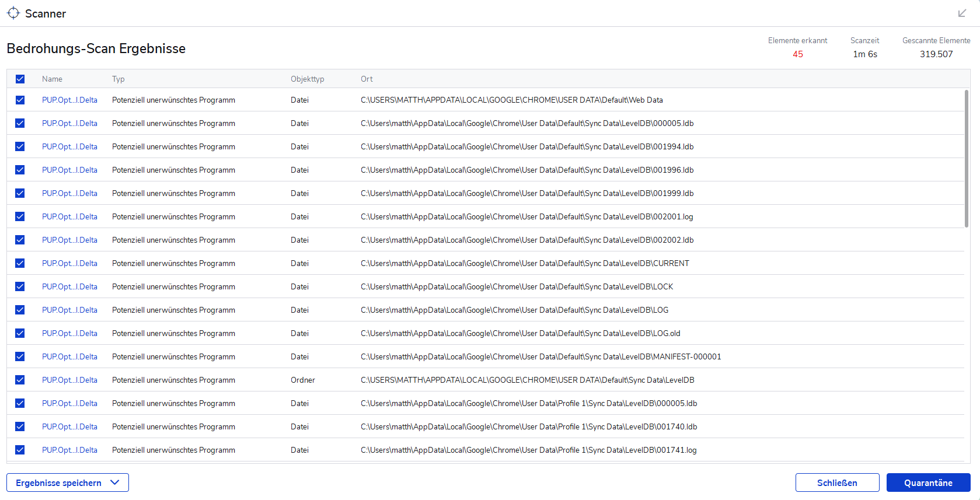Click the results list vertical scrollbar
This screenshot has width=980, height=500.
pos(967,159)
